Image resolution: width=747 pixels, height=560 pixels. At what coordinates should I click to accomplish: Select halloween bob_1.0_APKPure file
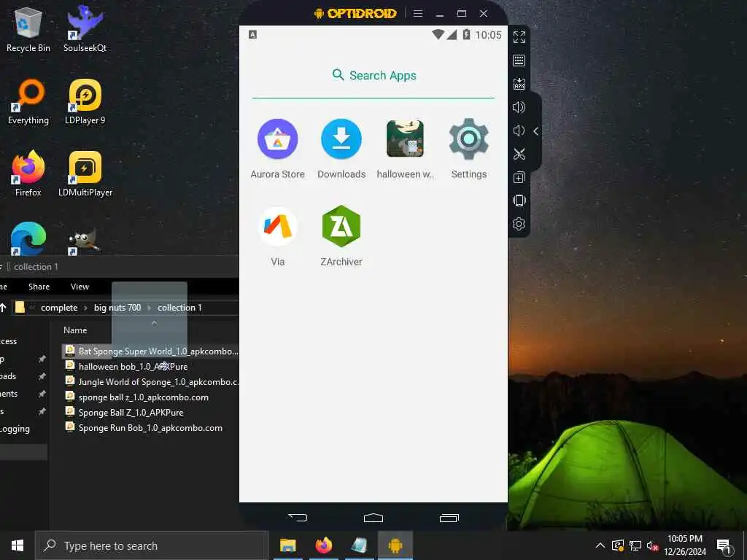(126, 367)
